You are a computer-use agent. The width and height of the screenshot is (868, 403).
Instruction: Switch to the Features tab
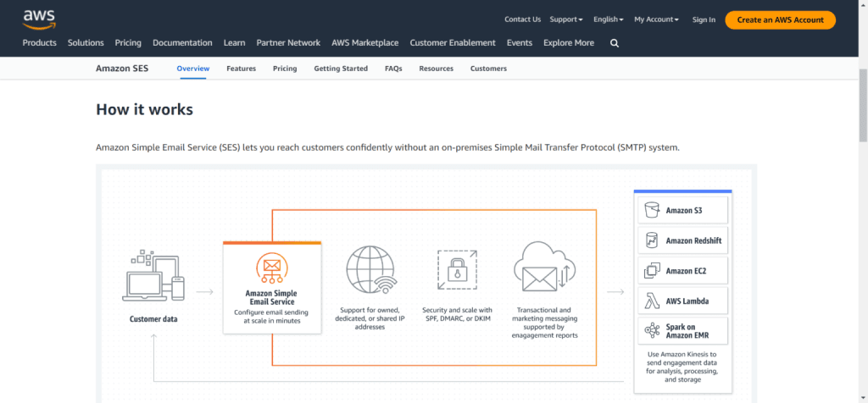click(x=242, y=69)
